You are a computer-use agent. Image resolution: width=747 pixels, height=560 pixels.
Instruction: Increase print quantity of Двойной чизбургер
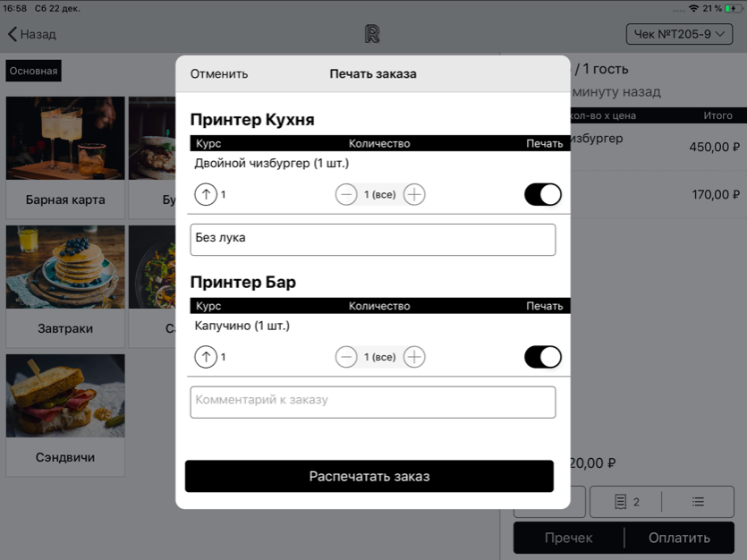[x=414, y=194]
